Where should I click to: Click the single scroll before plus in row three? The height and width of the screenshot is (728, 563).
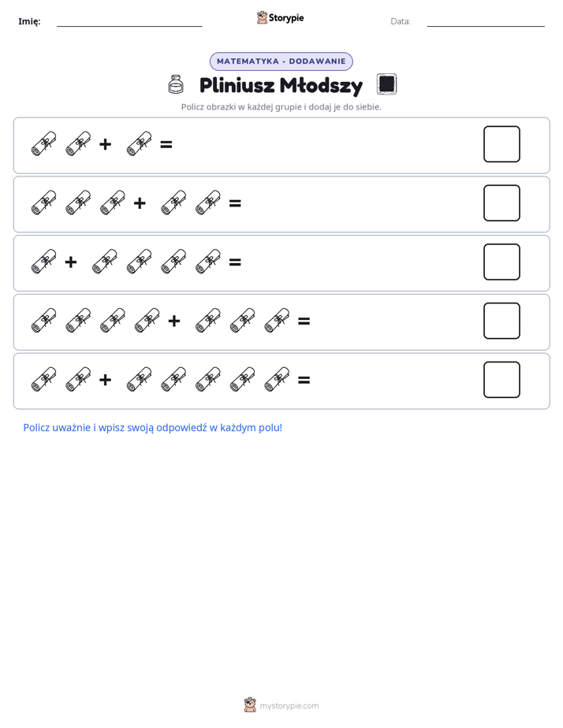(43, 262)
